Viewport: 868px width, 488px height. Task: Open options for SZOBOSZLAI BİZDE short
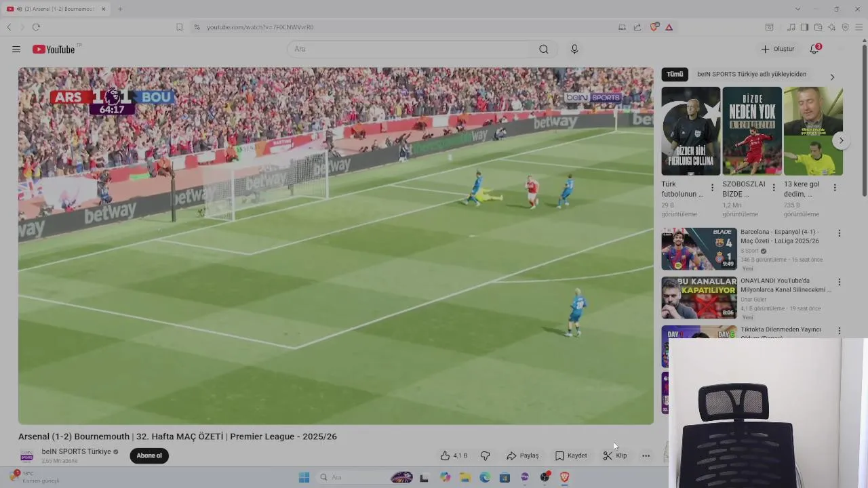tap(774, 188)
